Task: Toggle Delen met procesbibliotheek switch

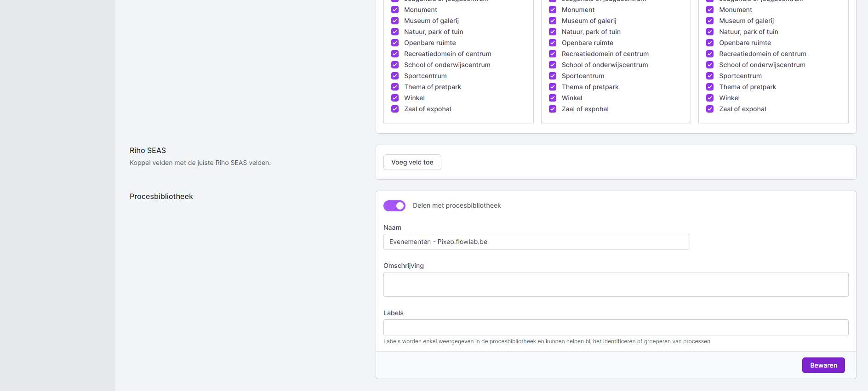Action: point(394,206)
